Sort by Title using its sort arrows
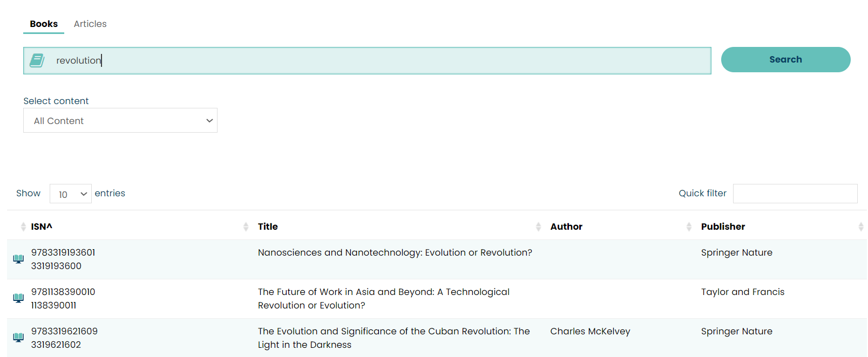Image resolution: width=868 pixels, height=357 pixels. click(246, 226)
